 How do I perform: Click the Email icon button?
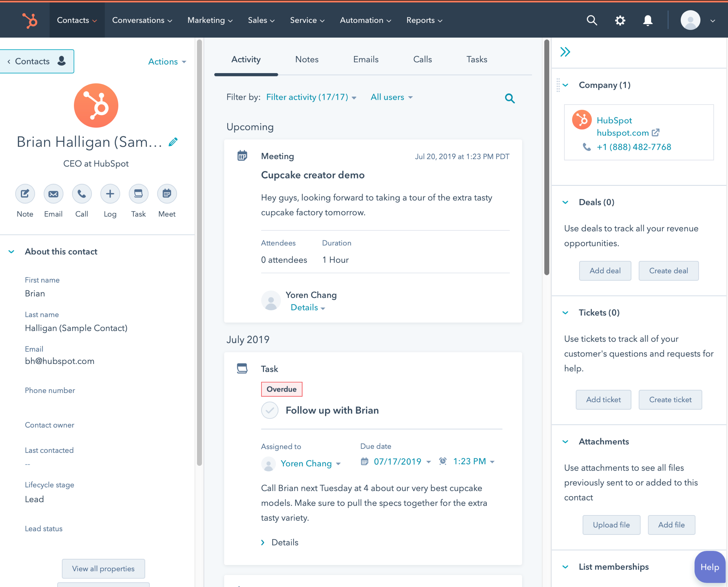53,194
